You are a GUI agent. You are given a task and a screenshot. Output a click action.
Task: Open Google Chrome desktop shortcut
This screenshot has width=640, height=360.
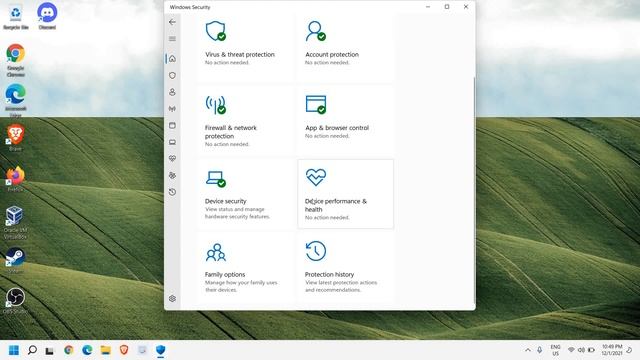click(16, 60)
